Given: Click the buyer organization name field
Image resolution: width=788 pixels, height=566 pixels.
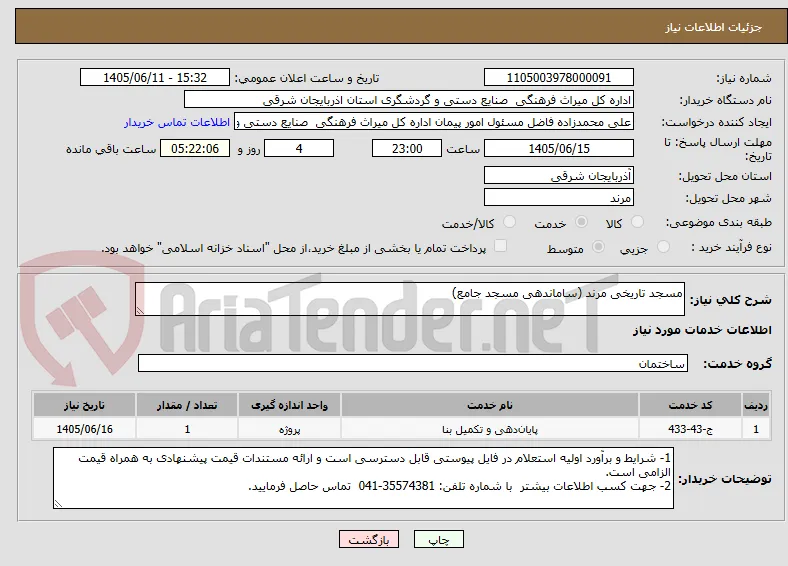Looking at the screenshot, I should [409, 100].
